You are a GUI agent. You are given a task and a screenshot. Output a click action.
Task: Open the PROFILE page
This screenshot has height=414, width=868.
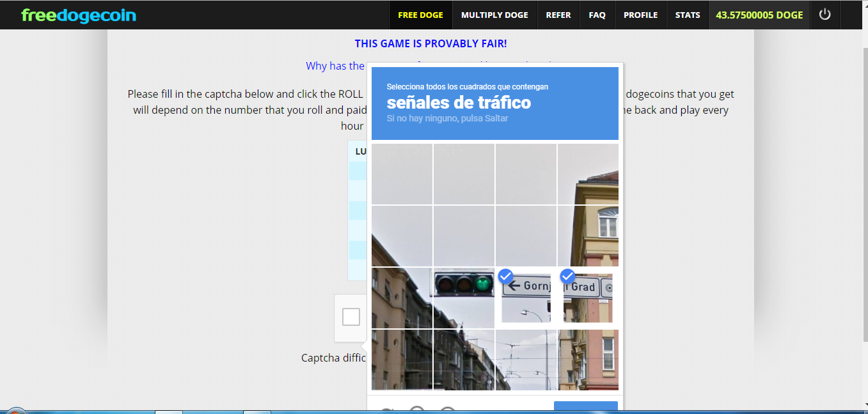640,15
